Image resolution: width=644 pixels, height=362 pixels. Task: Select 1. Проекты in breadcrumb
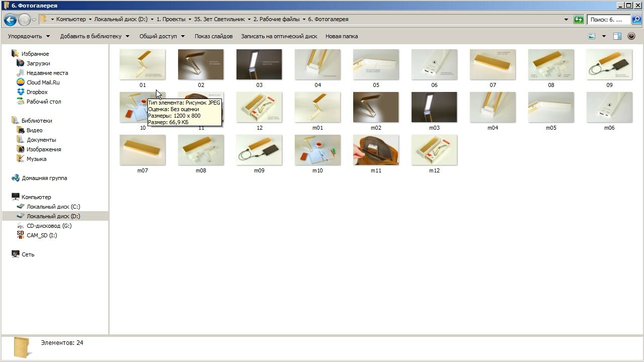click(x=172, y=19)
